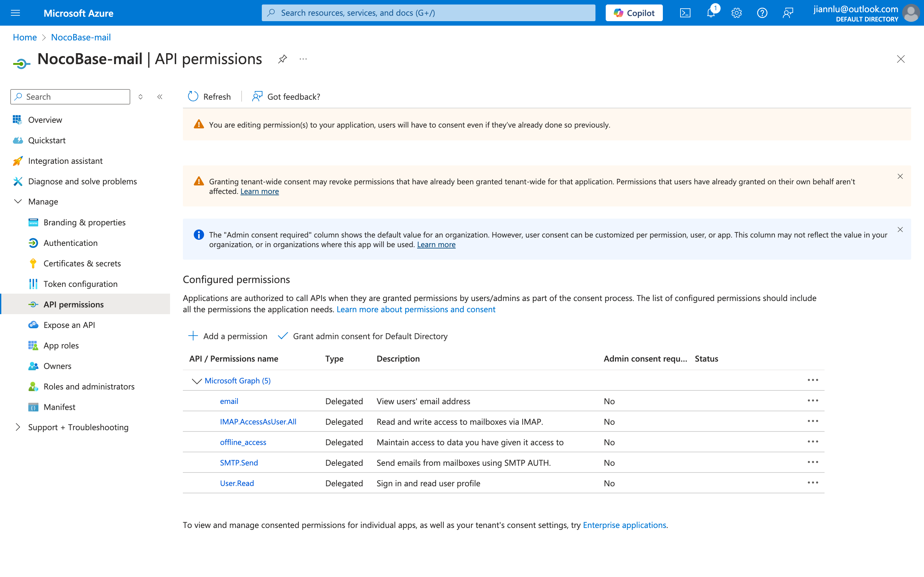
Task: Dismiss the blue Admin consent info banner
Action: pyautogui.click(x=900, y=230)
